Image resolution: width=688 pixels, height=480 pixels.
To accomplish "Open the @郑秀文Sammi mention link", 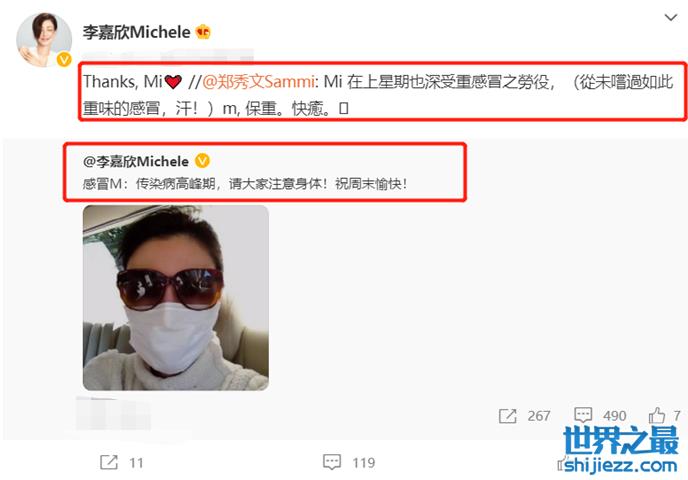I will [x=258, y=82].
